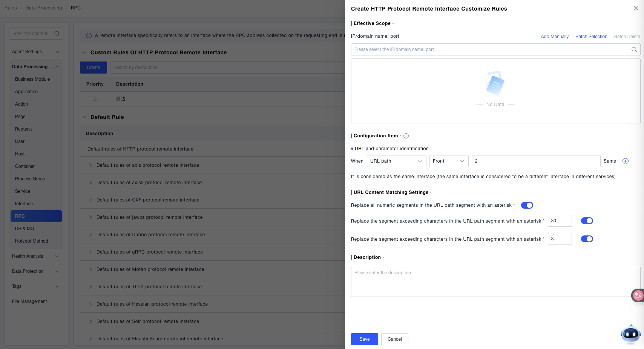
Task: Close the Create Rules drawer
Action: (x=636, y=8)
